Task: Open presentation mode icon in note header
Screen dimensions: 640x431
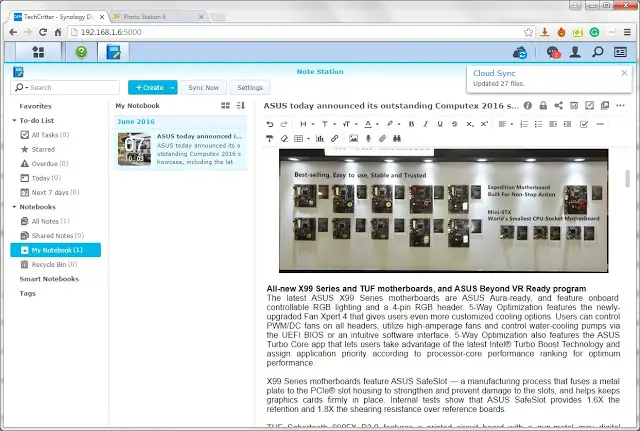Action: click(574, 106)
